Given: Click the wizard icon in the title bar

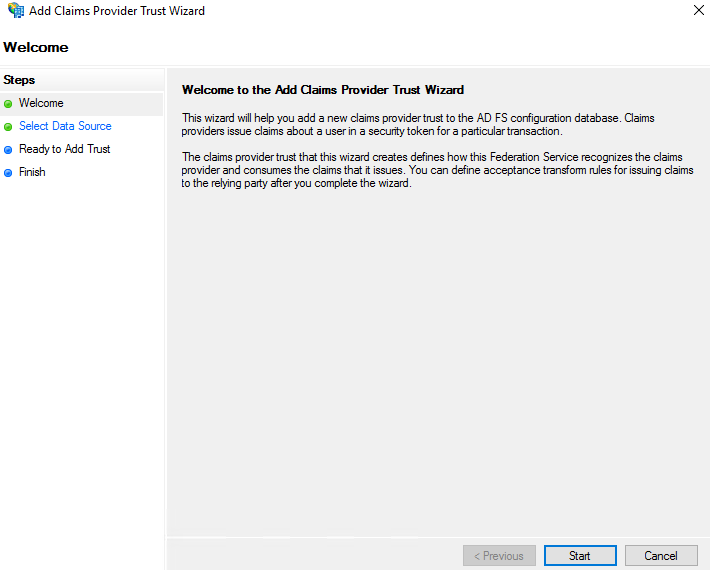Looking at the screenshot, I should [x=15, y=11].
